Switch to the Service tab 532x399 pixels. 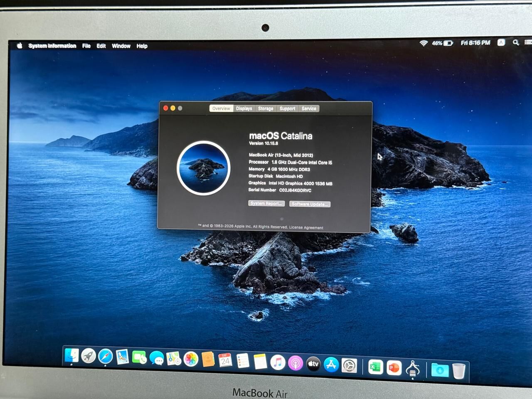coord(309,108)
